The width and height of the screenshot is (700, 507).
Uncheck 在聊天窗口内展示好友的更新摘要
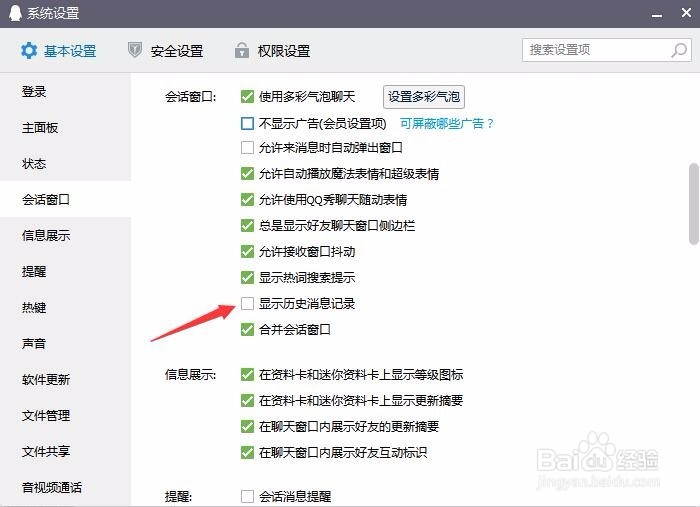[x=247, y=427]
